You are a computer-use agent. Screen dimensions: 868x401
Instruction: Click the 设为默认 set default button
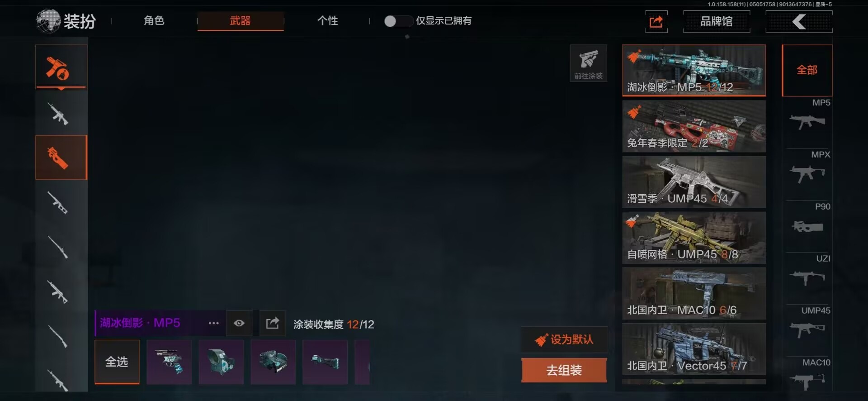pos(564,339)
